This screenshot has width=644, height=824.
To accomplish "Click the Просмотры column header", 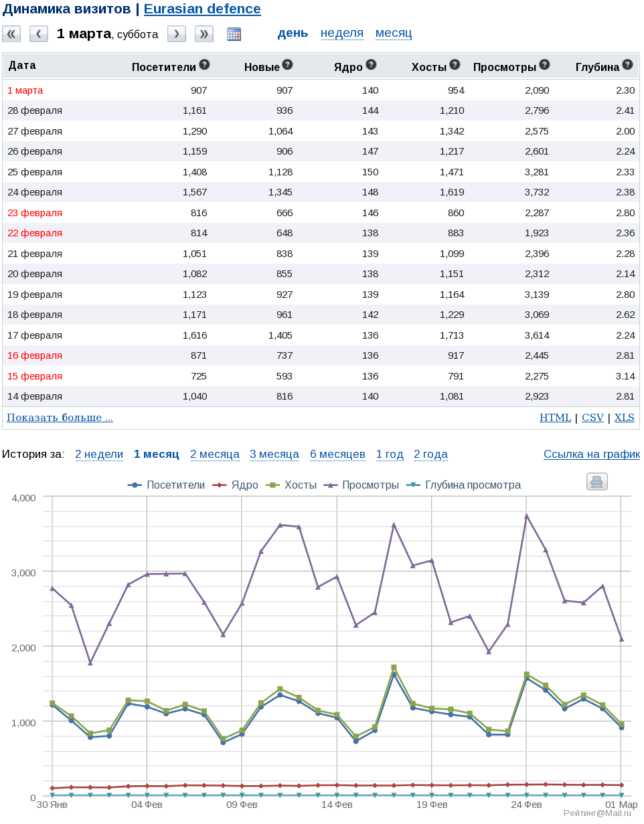I will click(505, 67).
